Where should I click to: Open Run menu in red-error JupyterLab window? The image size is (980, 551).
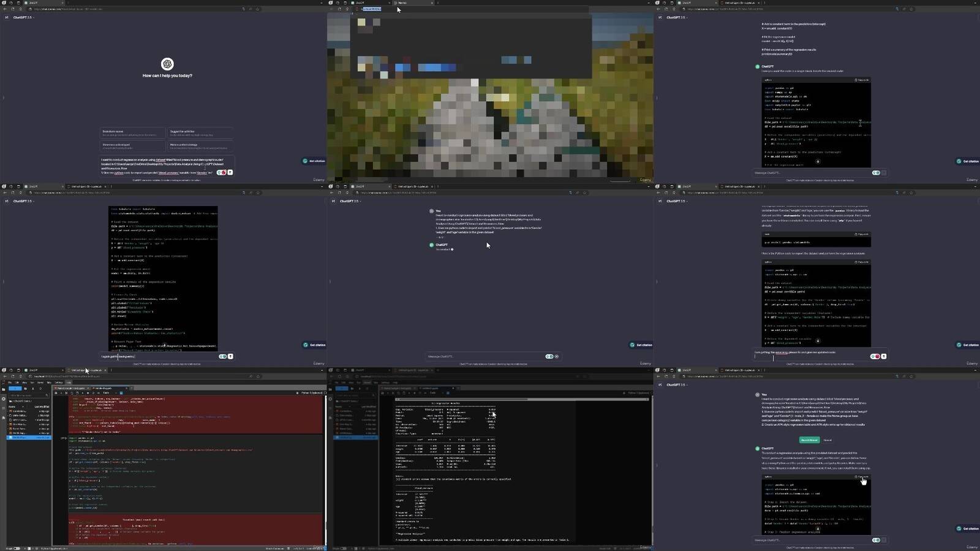coord(32,382)
